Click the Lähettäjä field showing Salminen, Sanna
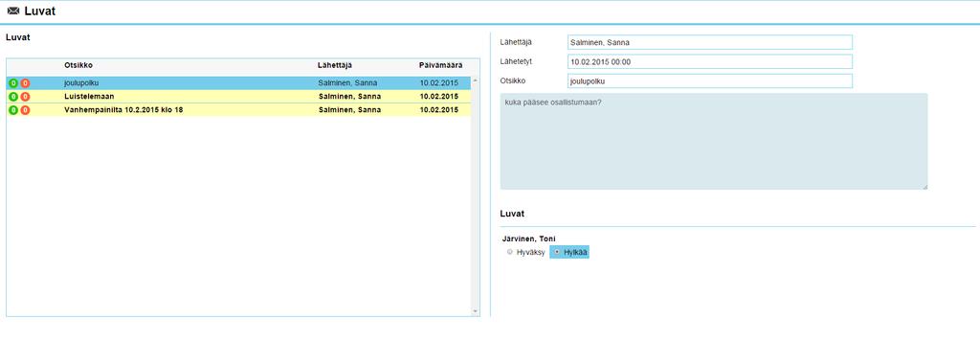The width and height of the screenshot is (980, 364). coord(709,42)
